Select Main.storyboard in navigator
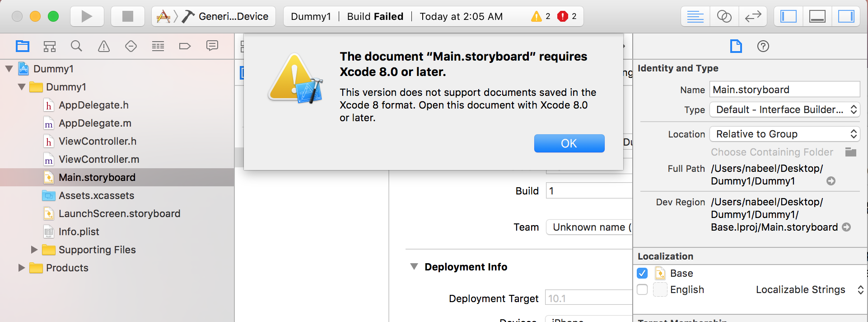The image size is (868, 322). point(117,177)
